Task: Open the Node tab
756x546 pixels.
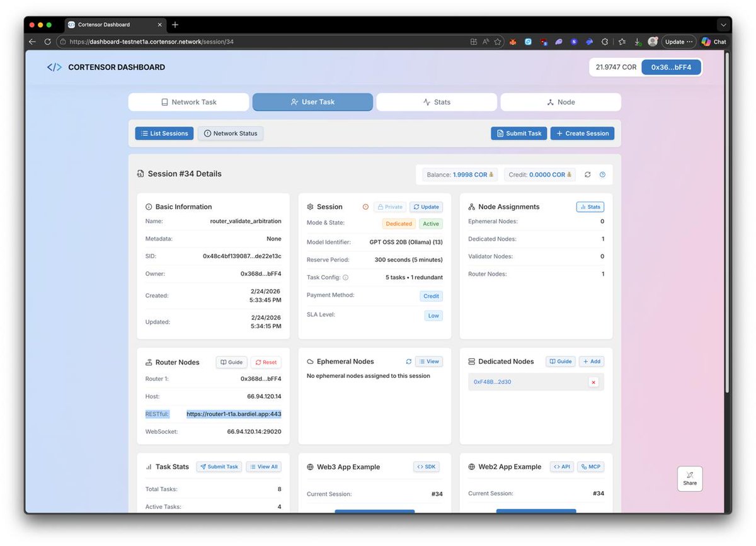Action: (x=561, y=102)
